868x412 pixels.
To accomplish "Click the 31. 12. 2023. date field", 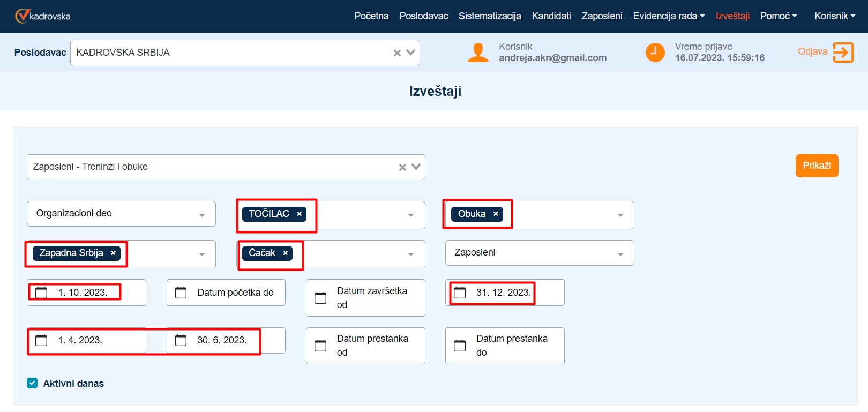I will pos(503,293).
